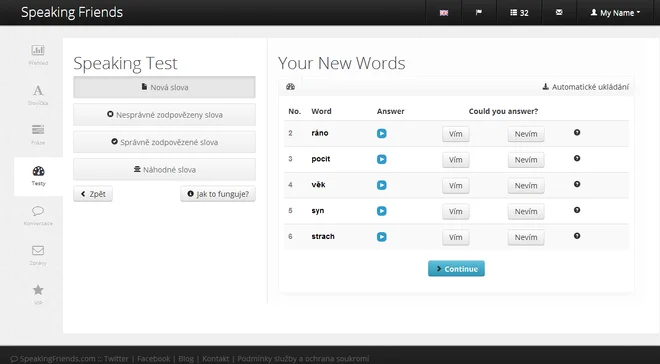Play the answer audio for syn
Screen dimensions: 660x364
pyautogui.click(x=381, y=211)
